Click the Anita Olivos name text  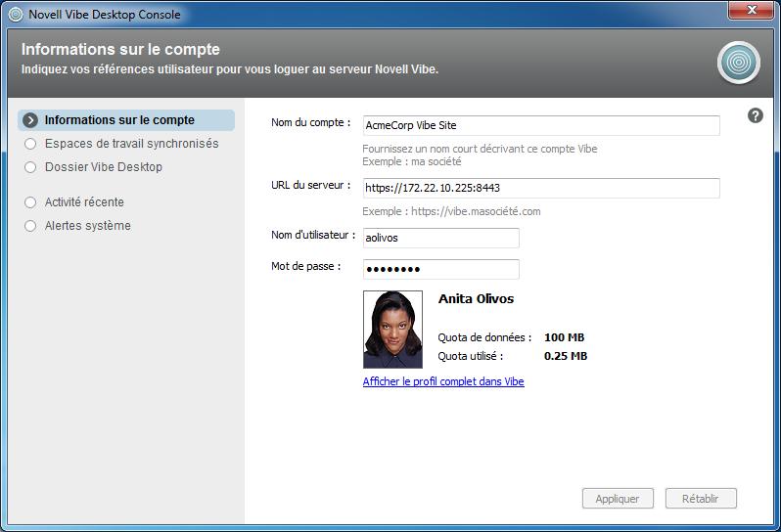click(x=476, y=298)
